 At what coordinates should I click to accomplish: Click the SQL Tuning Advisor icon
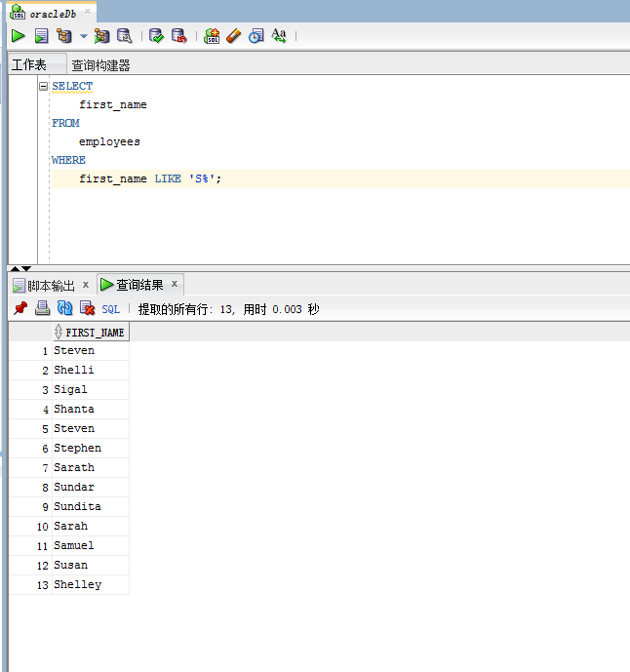[125, 36]
